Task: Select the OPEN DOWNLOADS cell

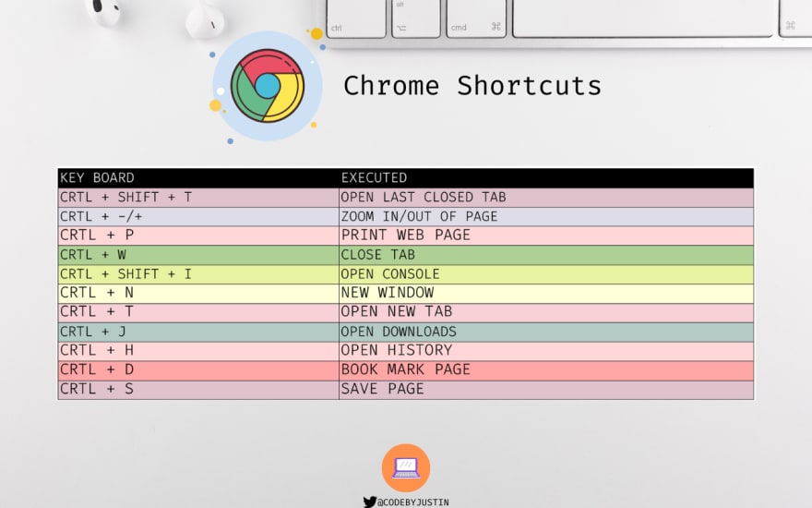Action: tap(546, 332)
